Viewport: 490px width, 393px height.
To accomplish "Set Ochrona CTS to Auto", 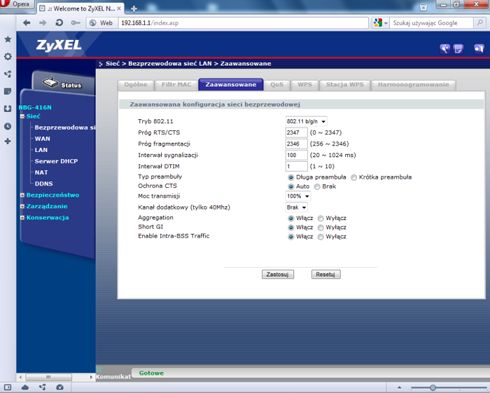I will tap(291, 186).
